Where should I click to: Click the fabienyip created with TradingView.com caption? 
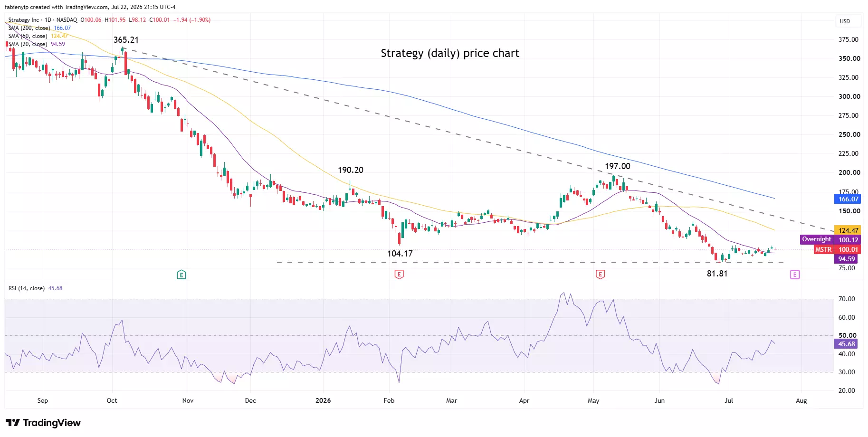click(90, 7)
